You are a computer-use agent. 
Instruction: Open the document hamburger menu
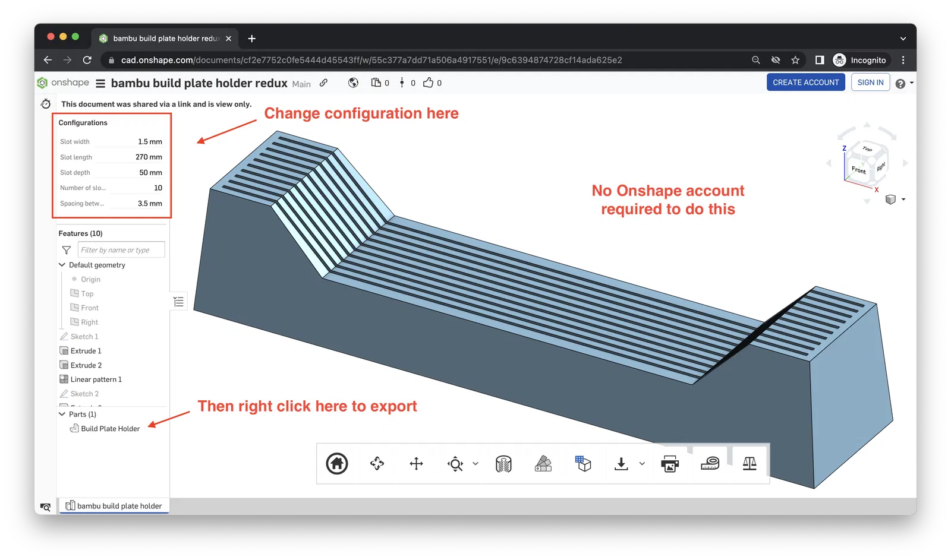tap(100, 83)
